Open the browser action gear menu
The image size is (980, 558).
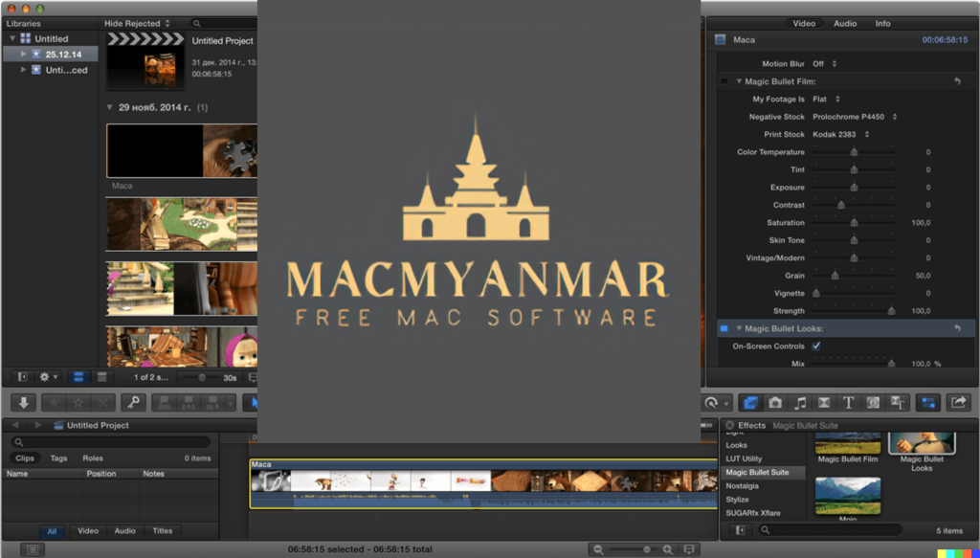click(48, 377)
